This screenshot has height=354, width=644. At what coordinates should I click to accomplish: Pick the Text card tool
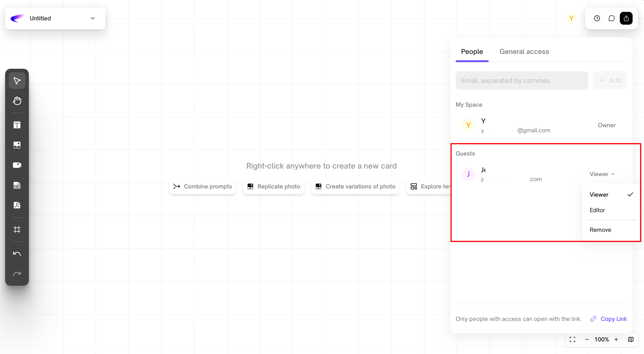click(17, 125)
